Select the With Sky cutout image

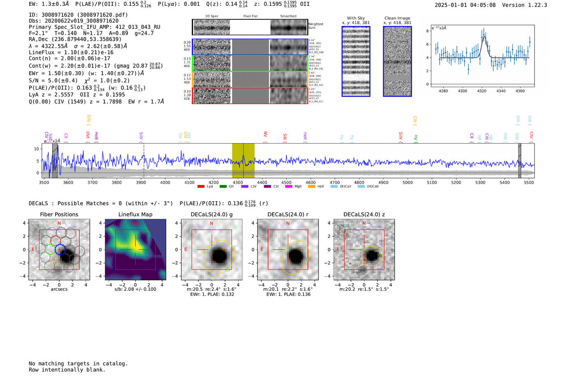[x=356, y=61]
